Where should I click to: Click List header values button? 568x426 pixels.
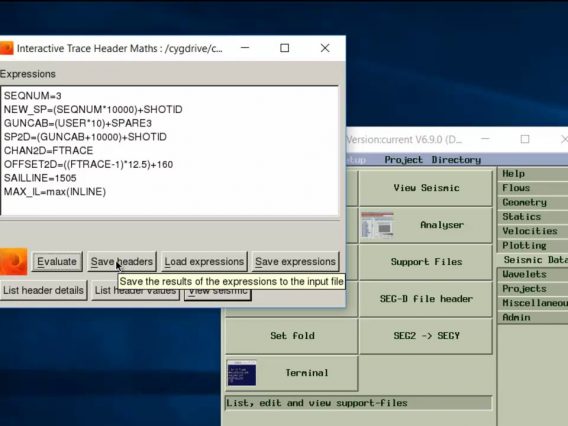135,291
